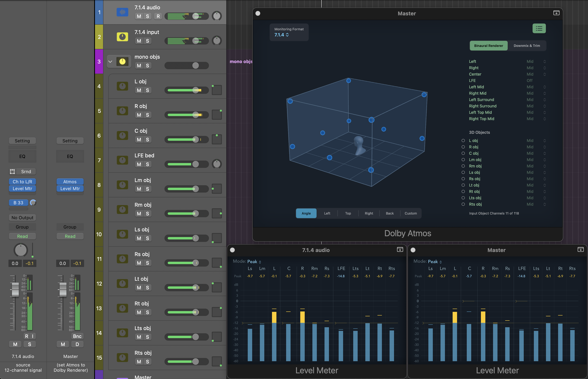Click the B 33 send level knob
Screen dimensions: 588x379
pos(33,202)
